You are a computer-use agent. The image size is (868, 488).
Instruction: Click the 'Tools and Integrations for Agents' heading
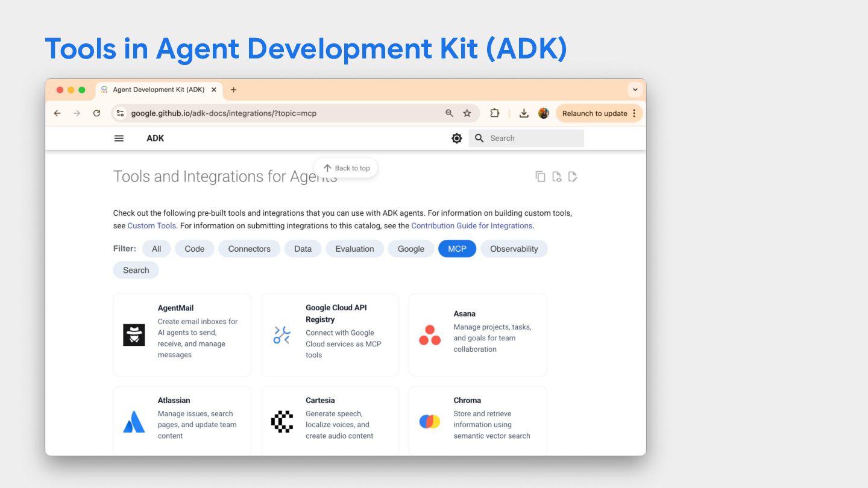225,177
